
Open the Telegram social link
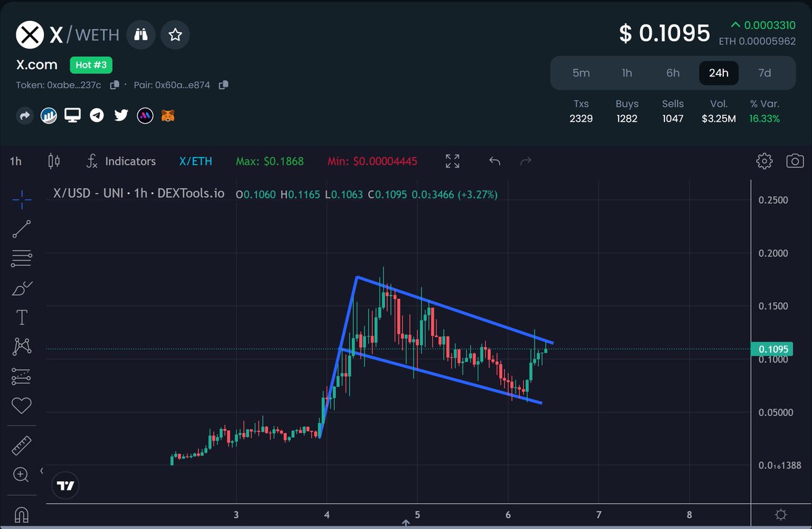click(97, 115)
